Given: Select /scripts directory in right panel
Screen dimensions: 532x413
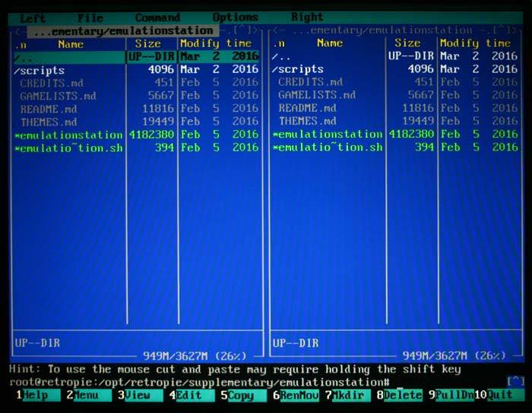Looking at the screenshot, I should tap(395, 69).
